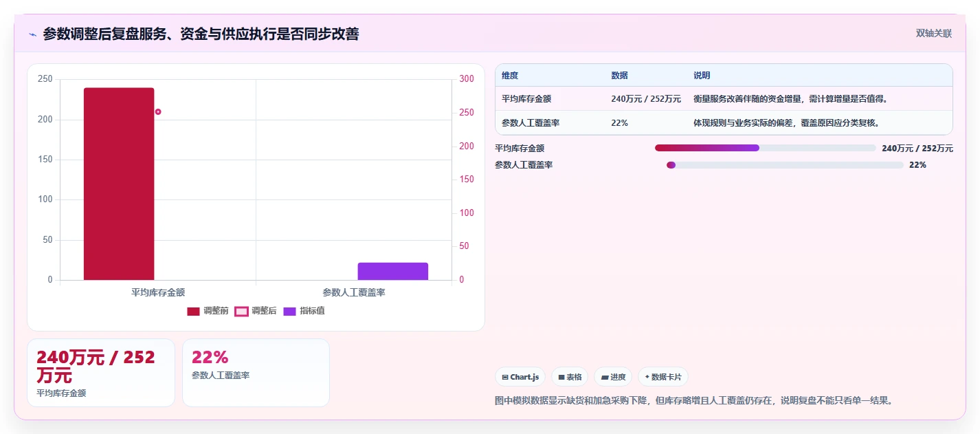Click the red 平均库存金额 chart bar

click(x=119, y=184)
